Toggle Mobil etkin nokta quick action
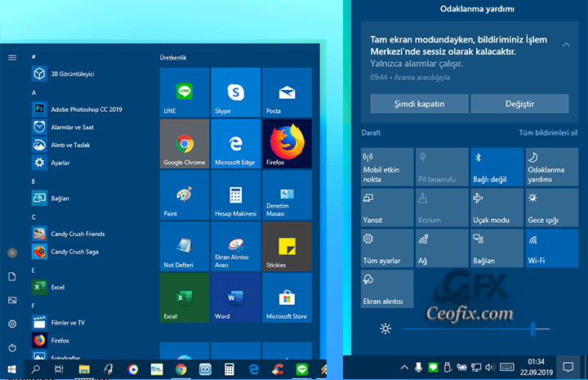The height and width of the screenshot is (380, 588). (x=387, y=167)
